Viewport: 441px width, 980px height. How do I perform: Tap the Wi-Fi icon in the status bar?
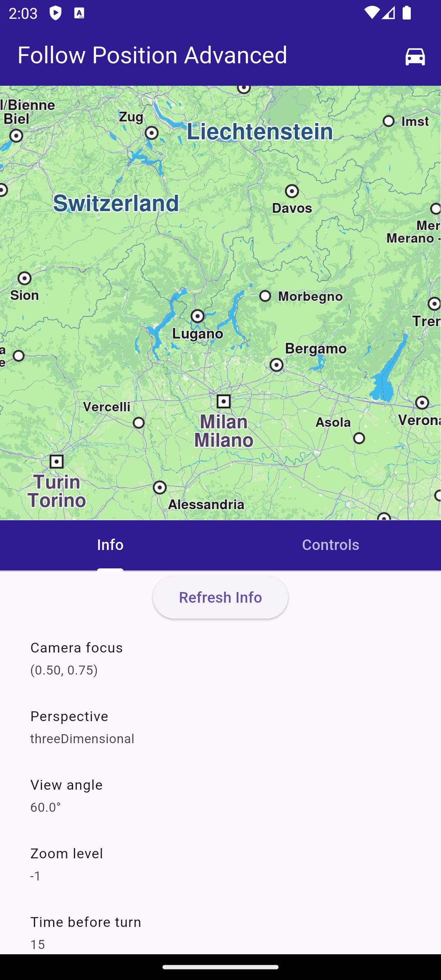pos(371,13)
